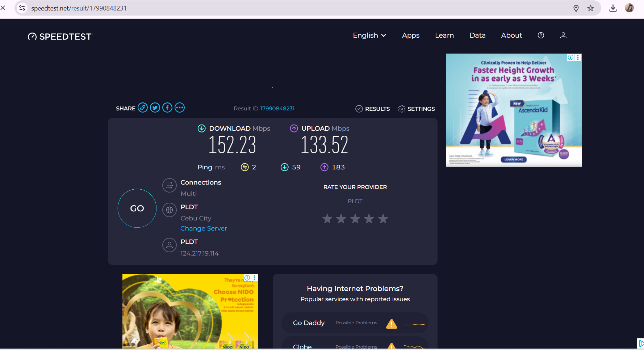This screenshot has height=350, width=644.
Task: Open AscendaKid ad options menu
Action: 578,57
